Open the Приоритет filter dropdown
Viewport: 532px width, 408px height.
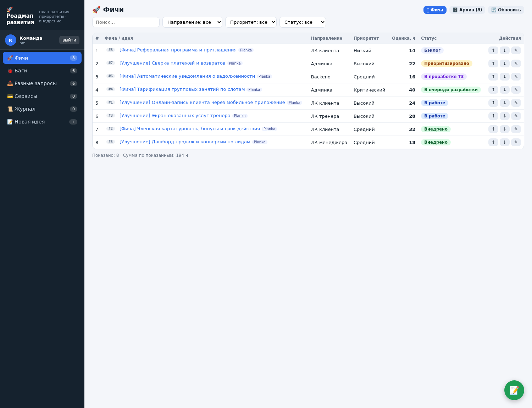251,22
